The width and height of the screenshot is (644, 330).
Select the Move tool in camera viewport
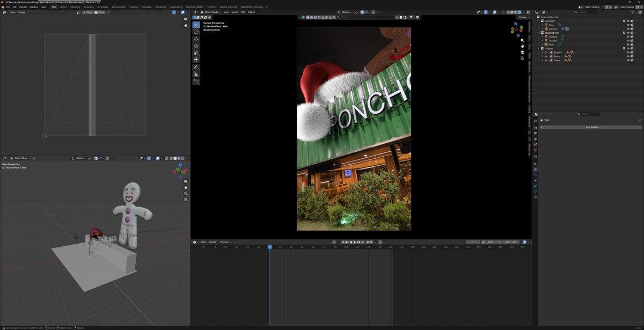coord(196,39)
